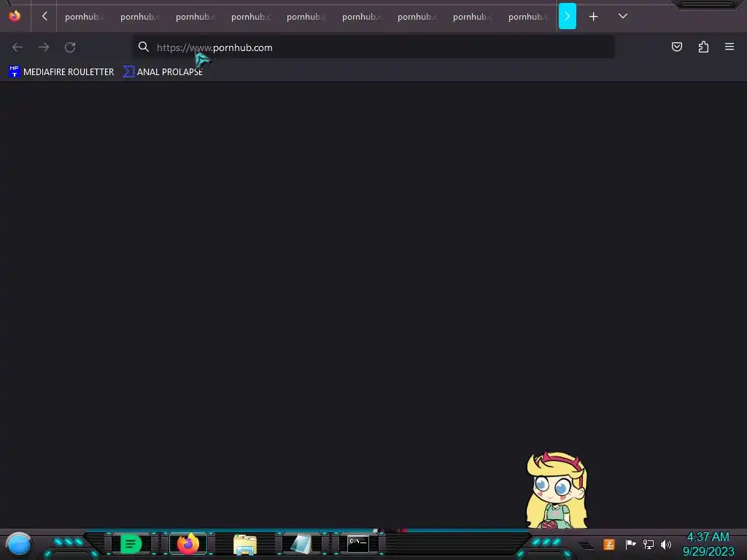Screen dimensions: 747x560
Task: Reload the current page
Action: click(x=70, y=47)
